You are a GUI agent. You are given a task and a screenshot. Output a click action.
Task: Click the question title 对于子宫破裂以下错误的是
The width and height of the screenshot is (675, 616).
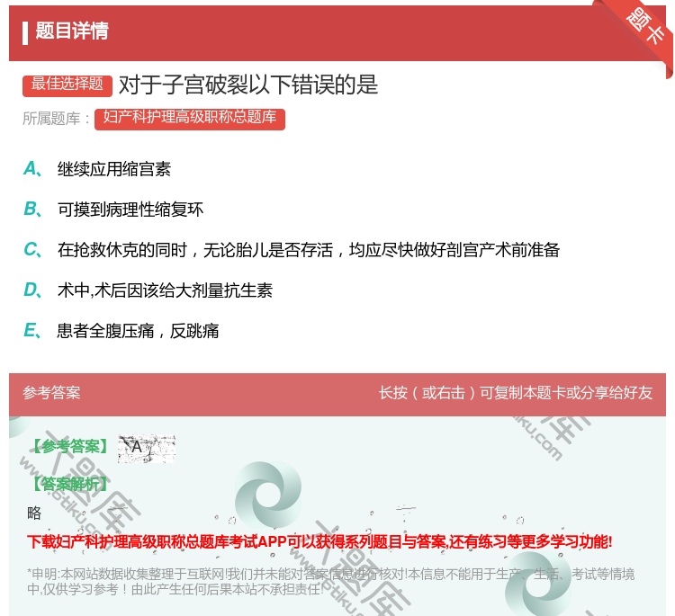coord(248,85)
